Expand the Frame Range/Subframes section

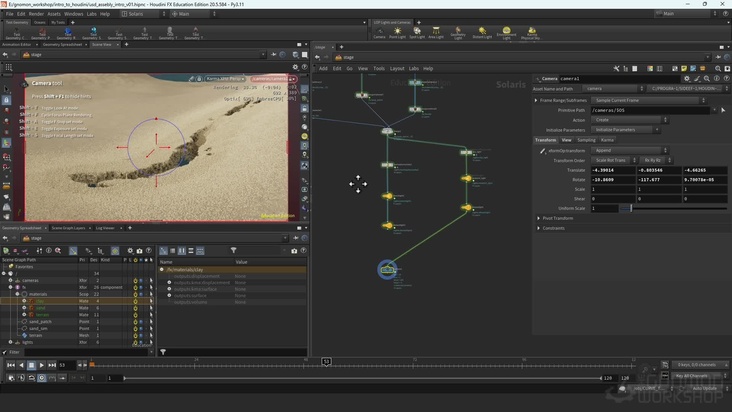point(536,100)
